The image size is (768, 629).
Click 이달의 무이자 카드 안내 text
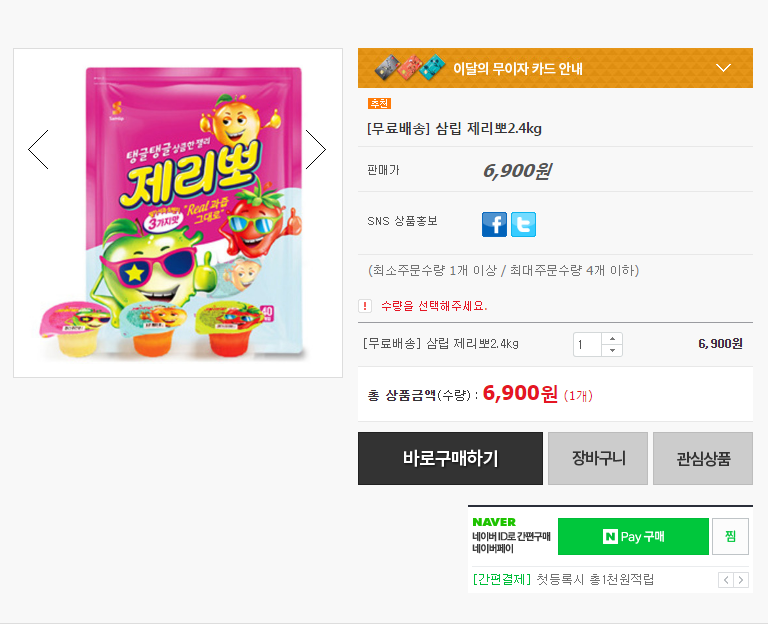(x=517, y=69)
